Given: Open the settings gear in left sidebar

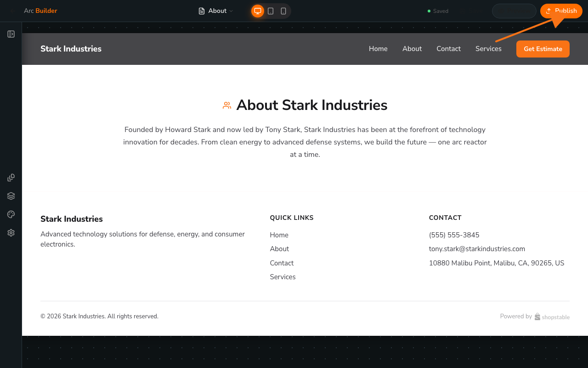Looking at the screenshot, I should click(11, 233).
